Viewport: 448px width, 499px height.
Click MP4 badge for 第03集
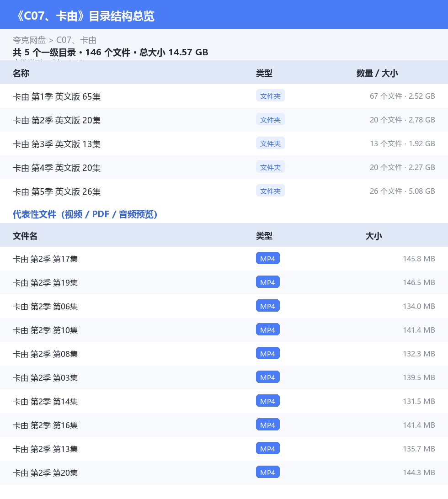point(268,377)
